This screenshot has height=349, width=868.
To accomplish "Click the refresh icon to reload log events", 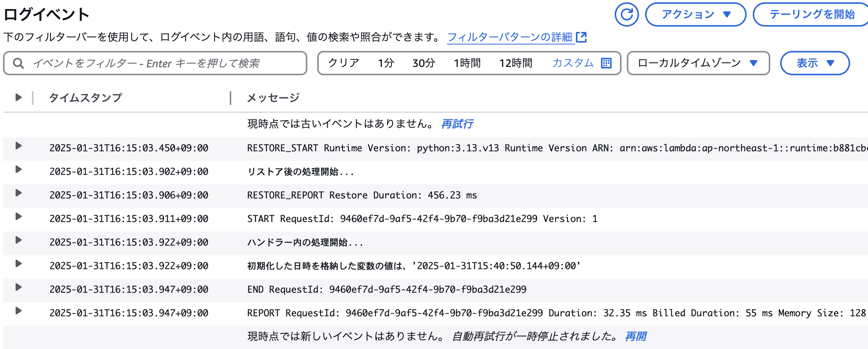I will pyautogui.click(x=626, y=14).
